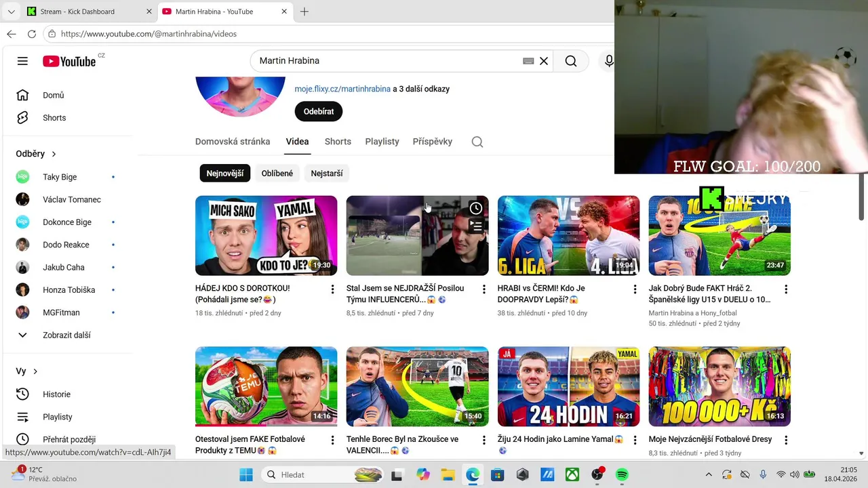Image resolution: width=868 pixels, height=488 pixels.
Task: Select the Videa tab
Action: (x=297, y=142)
